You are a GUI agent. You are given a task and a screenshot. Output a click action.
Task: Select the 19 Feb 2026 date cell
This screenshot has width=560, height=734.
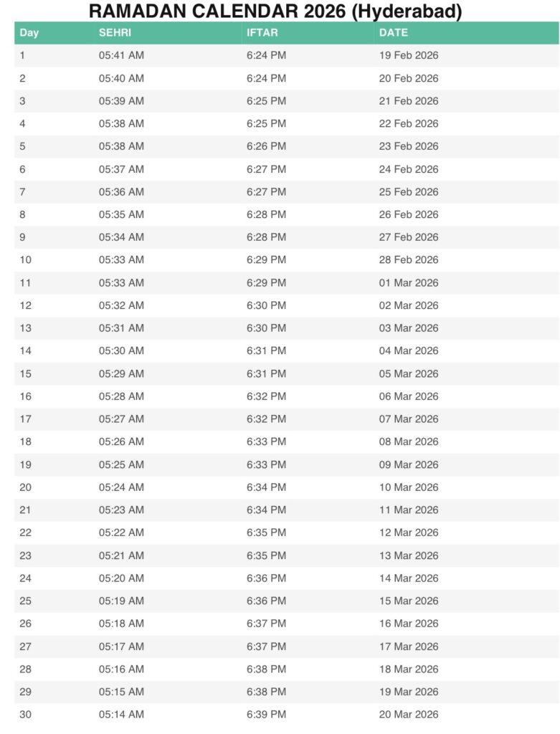click(x=408, y=55)
